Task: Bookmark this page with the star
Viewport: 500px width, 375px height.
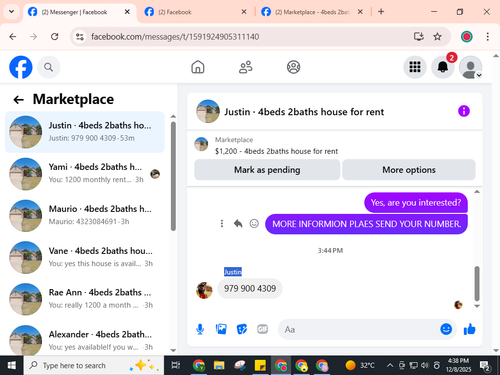Action: 437,36
